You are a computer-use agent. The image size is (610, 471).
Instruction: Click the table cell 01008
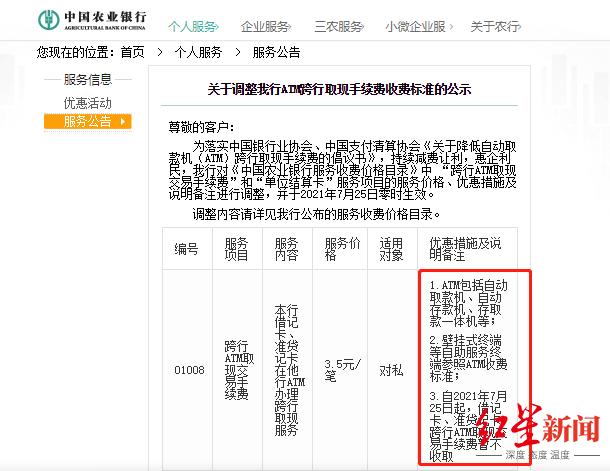coord(189,370)
